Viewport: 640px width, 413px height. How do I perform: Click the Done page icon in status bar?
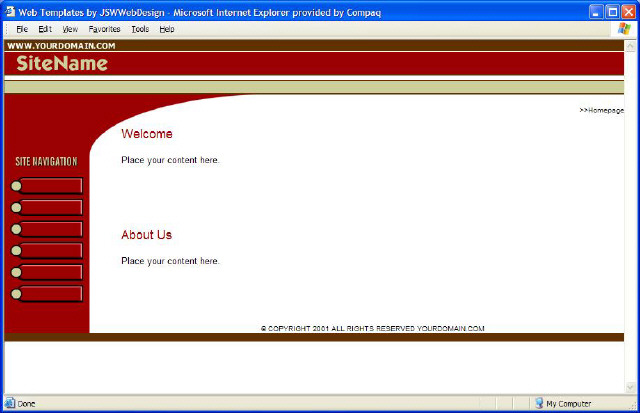point(10,403)
